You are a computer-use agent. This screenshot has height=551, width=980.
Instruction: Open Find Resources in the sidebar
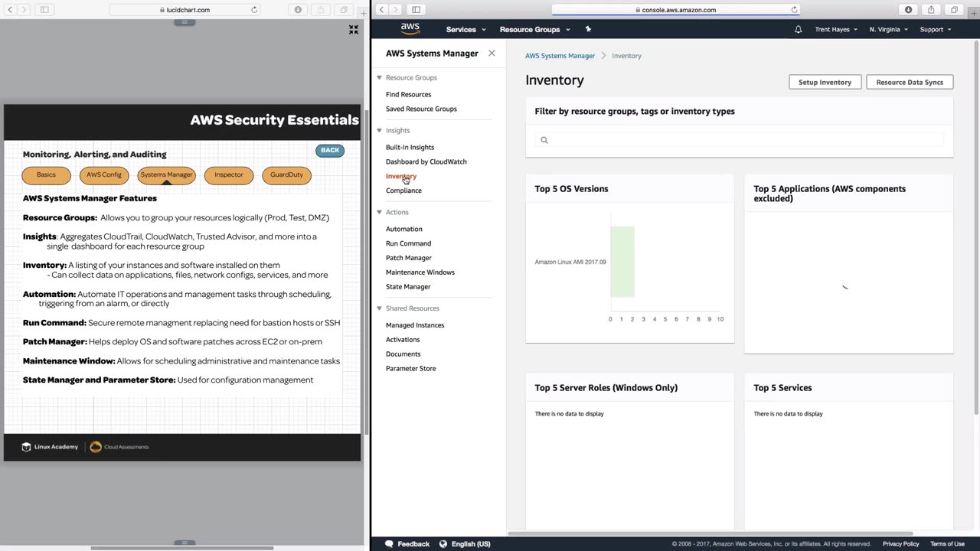click(x=408, y=95)
